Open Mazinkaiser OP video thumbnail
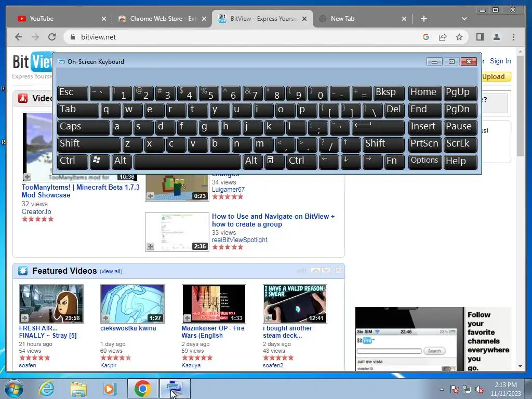 pyautogui.click(x=214, y=304)
